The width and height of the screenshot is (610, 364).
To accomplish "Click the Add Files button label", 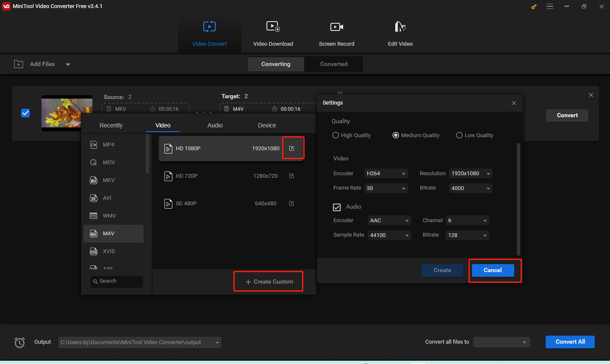I will (42, 64).
